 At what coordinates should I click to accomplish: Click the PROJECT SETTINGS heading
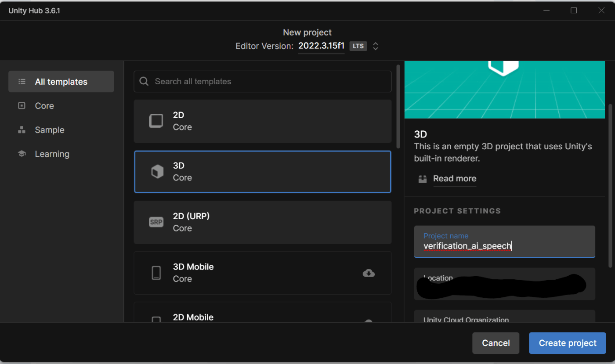(x=457, y=211)
